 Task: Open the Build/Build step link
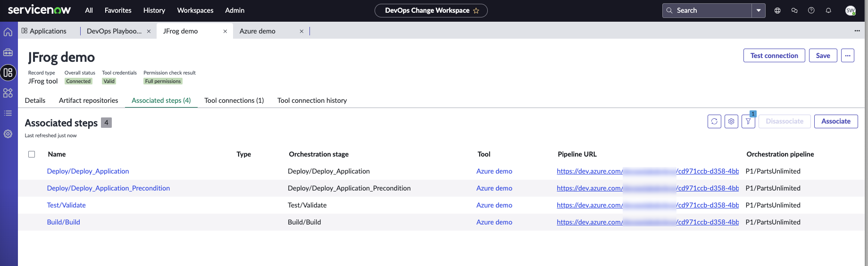pos(64,222)
